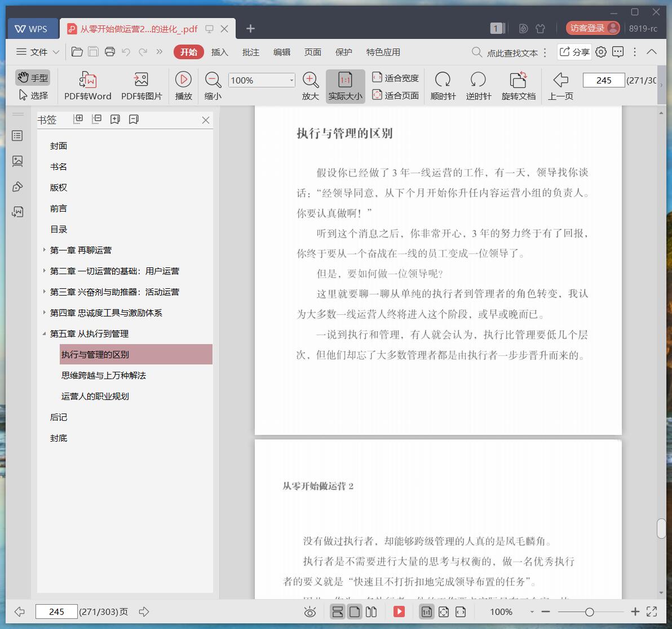The width and height of the screenshot is (672, 629).
Task: Choose 适合页面 fit page
Action: pos(395,95)
